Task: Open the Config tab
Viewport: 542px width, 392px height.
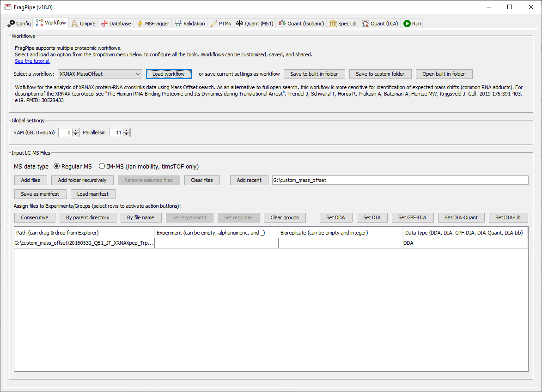Action: pos(19,24)
